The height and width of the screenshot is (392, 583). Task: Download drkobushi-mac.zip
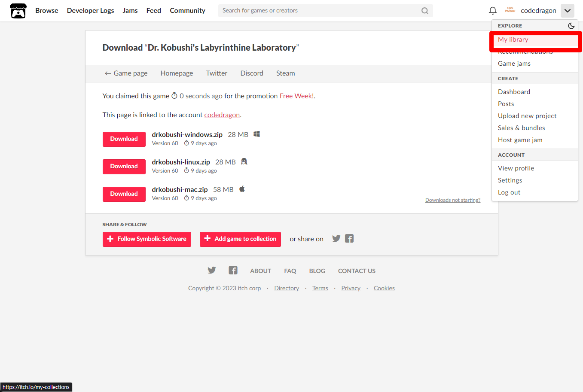[124, 194]
